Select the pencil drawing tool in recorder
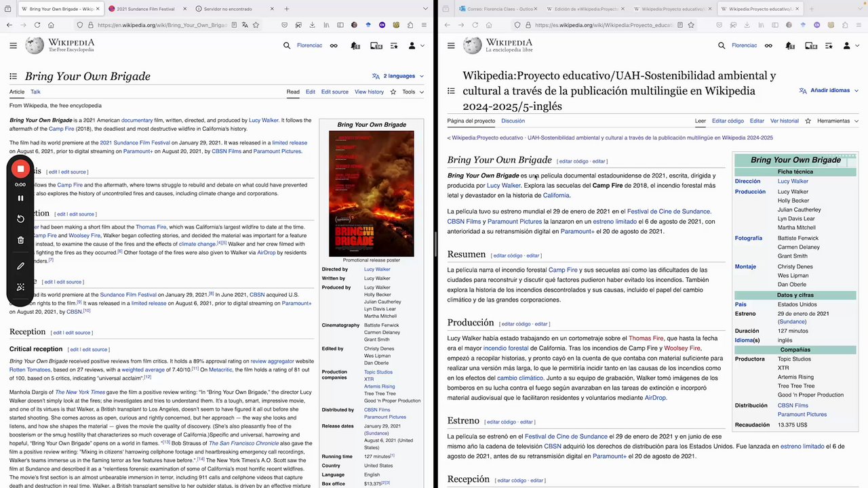This screenshot has width=868, height=488. click(x=20, y=266)
